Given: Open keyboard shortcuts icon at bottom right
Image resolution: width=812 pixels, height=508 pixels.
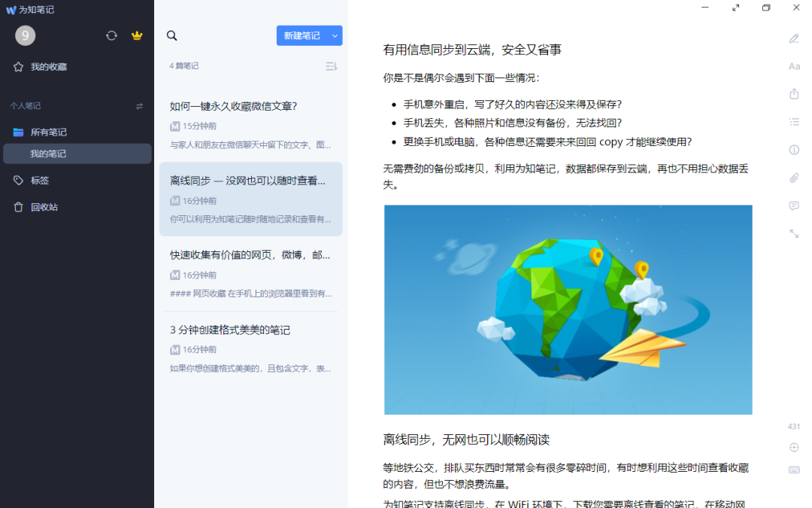Looking at the screenshot, I should coord(793,468).
